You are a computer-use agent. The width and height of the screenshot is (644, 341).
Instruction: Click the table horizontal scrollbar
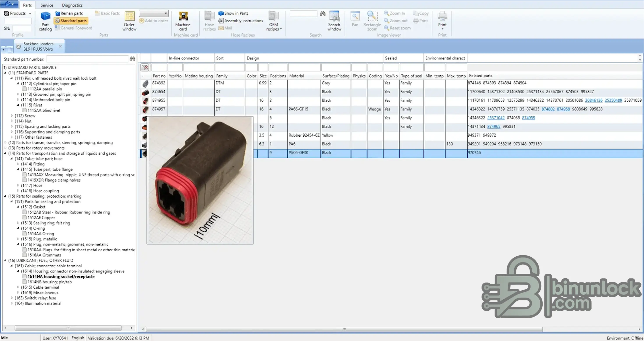coord(344,329)
